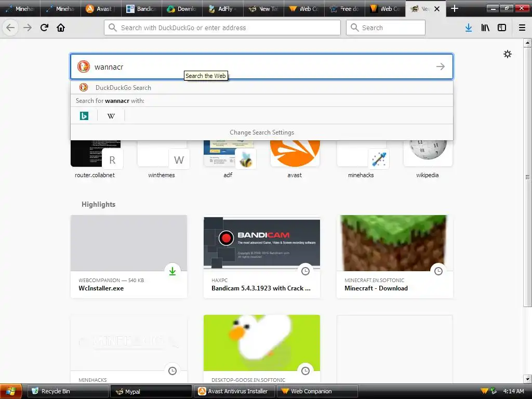Open router.collabnet top site tile
The width and height of the screenshot is (532, 399).
click(x=95, y=159)
